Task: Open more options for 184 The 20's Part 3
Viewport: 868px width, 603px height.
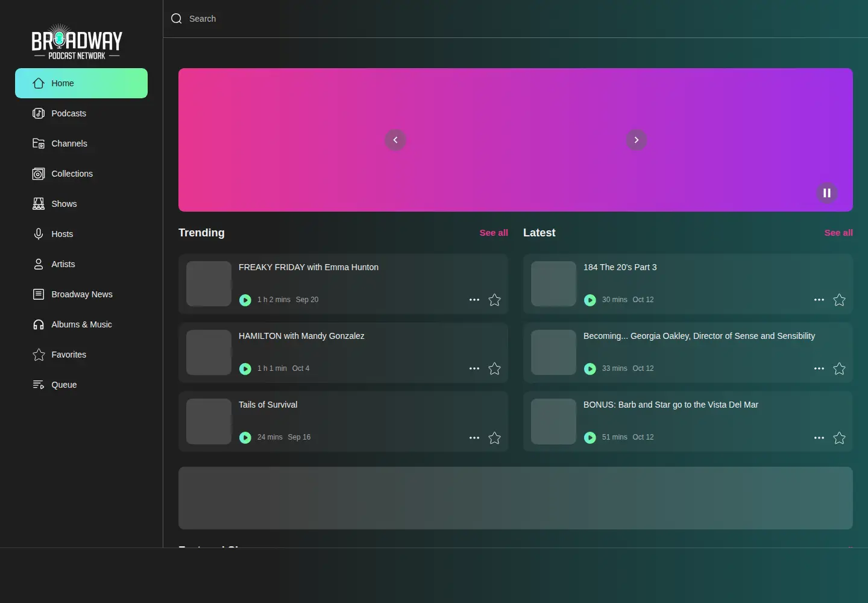Action: point(819,300)
